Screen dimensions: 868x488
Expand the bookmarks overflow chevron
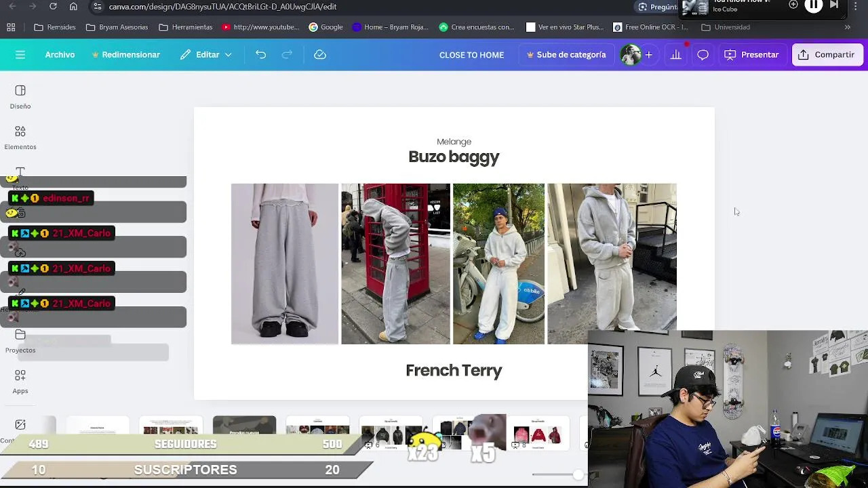pyautogui.click(x=848, y=27)
